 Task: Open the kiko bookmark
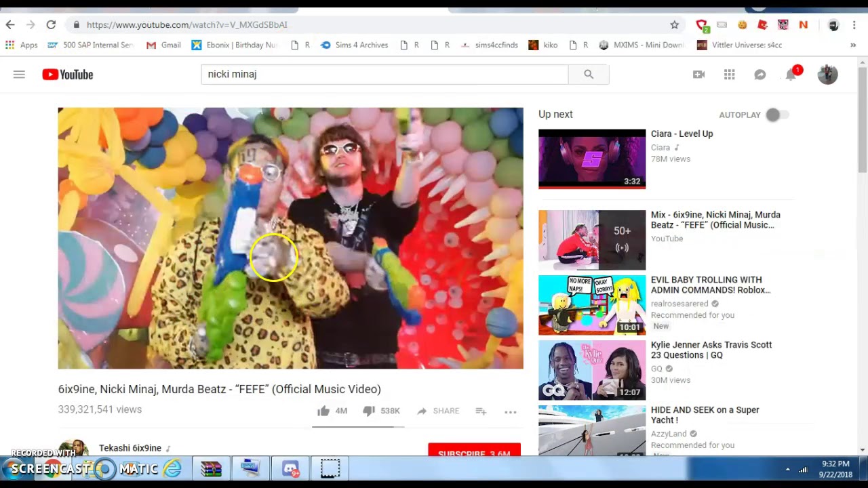543,45
